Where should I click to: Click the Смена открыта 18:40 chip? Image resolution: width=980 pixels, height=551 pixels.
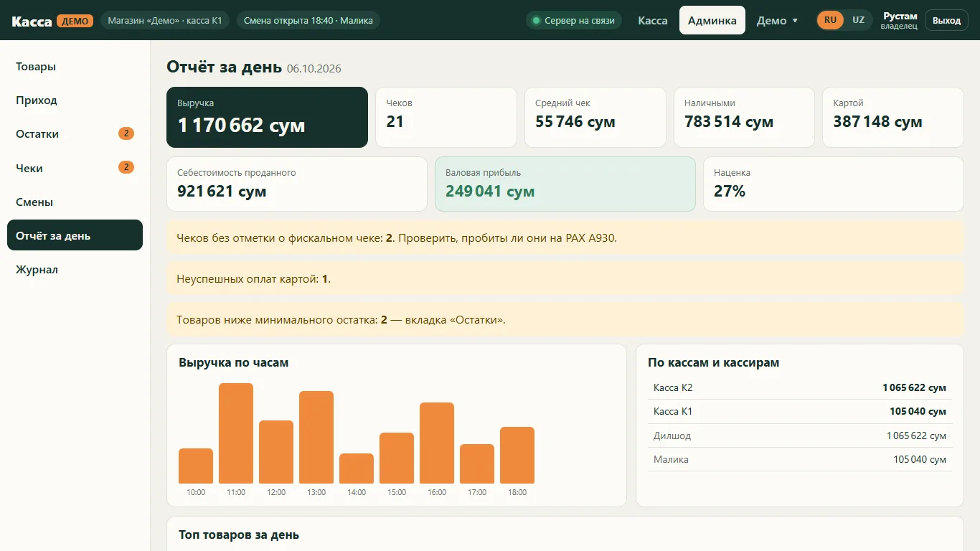coord(308,20)
